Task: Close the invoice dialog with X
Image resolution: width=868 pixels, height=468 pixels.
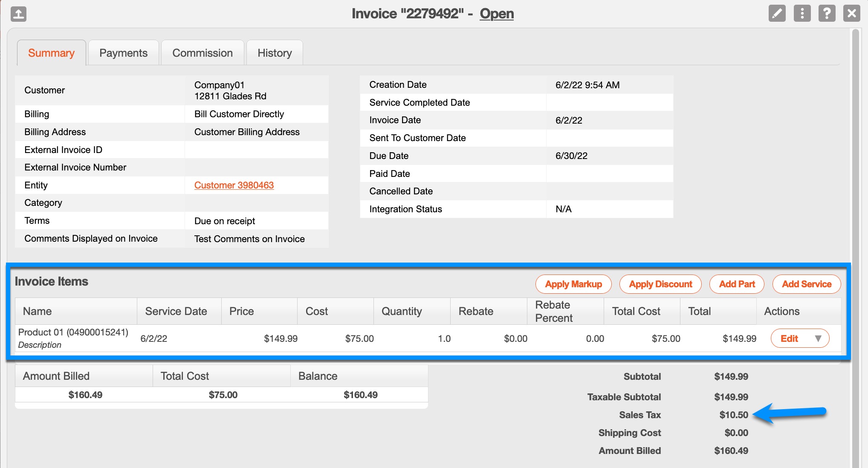Action: pos(851,14)
